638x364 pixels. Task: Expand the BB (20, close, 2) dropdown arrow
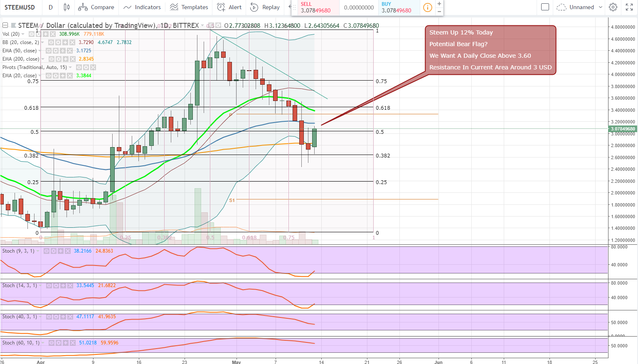coord(43,42)
